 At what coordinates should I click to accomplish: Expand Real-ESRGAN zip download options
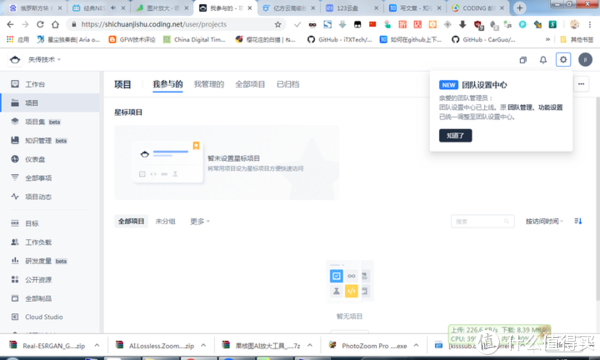coord(97,345)
